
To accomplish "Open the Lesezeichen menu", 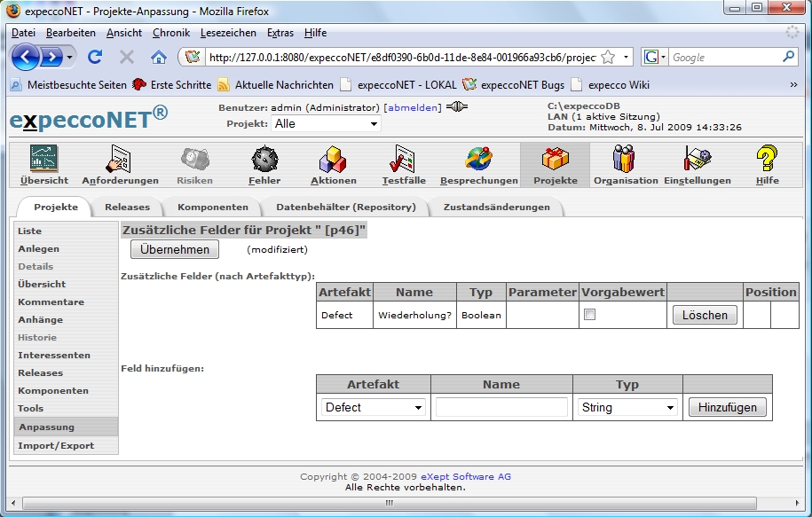I will 228,33.
